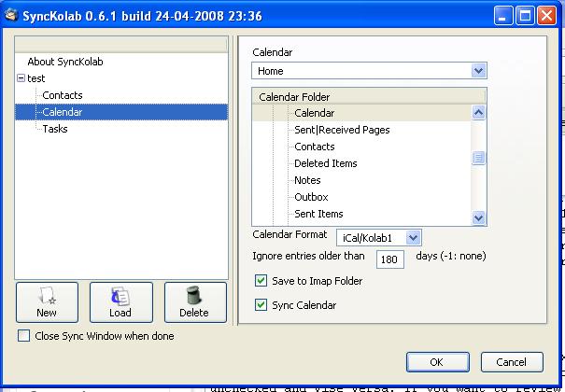This screenshot has width=565, height=392.
Task: Uncheck Sync Calendar option
Action: coord(261,305)
